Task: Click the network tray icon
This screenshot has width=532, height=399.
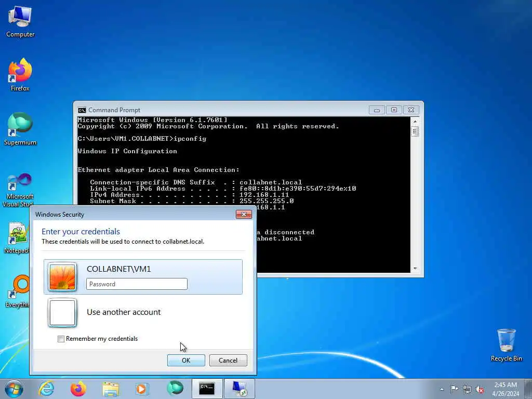Action: (467, 389)
